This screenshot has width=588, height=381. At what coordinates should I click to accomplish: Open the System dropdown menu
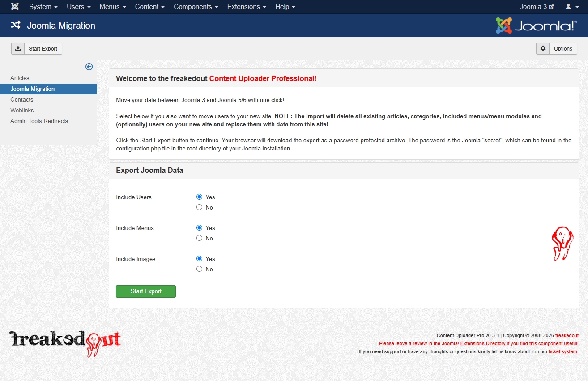pyautogui.click(x=43, y=7)
